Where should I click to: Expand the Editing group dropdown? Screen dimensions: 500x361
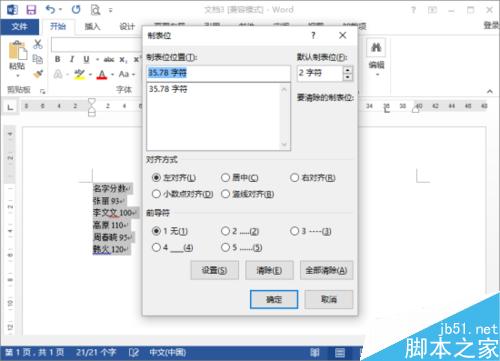click(377, 75)
